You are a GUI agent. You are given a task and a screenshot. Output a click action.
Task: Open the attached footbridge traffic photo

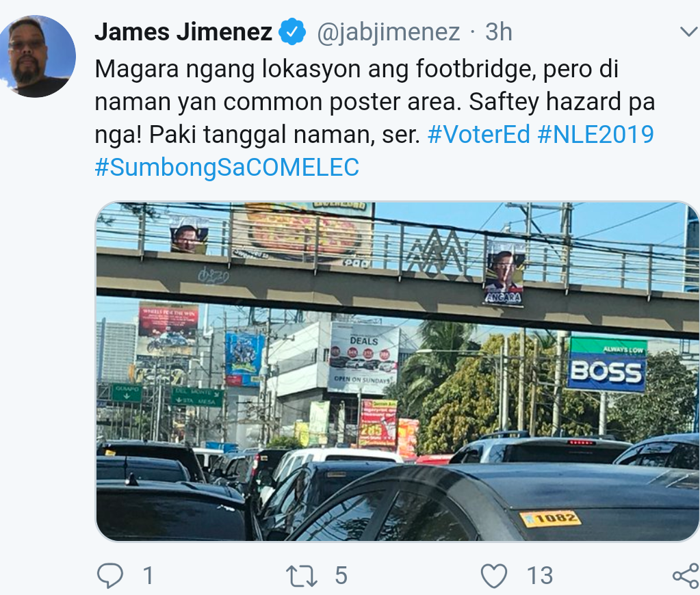point(398,371)
